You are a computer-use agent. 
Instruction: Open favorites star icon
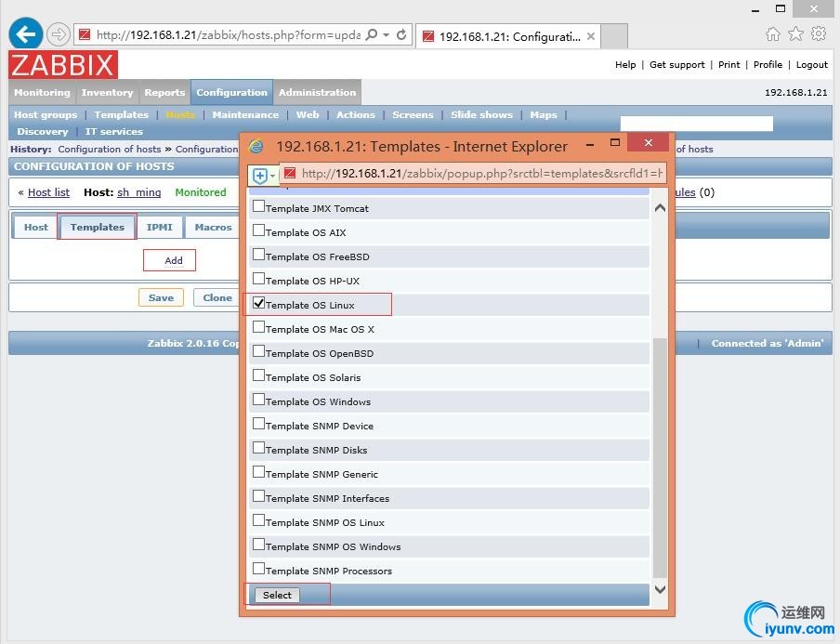(x=795, y=34)
